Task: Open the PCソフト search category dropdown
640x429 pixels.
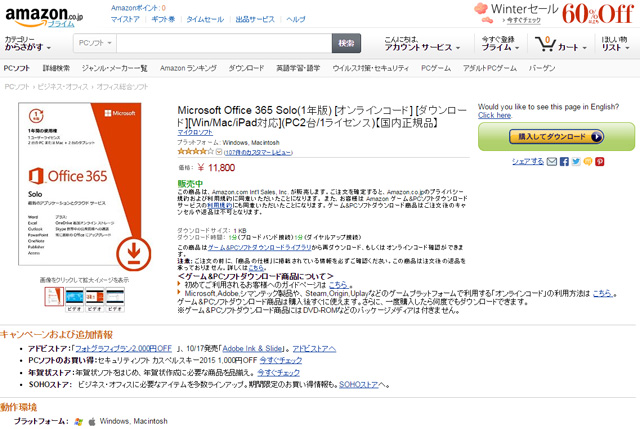Action: click(x=95, y=43)
